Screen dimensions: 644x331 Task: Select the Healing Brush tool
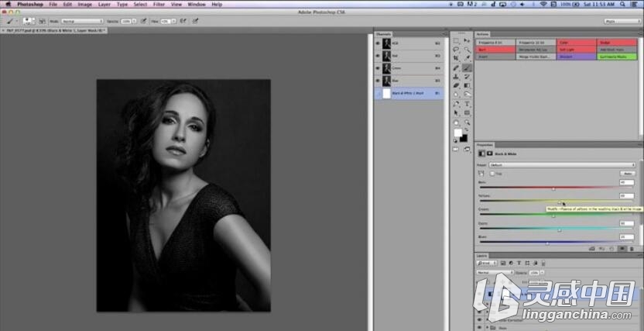[457, 68]
